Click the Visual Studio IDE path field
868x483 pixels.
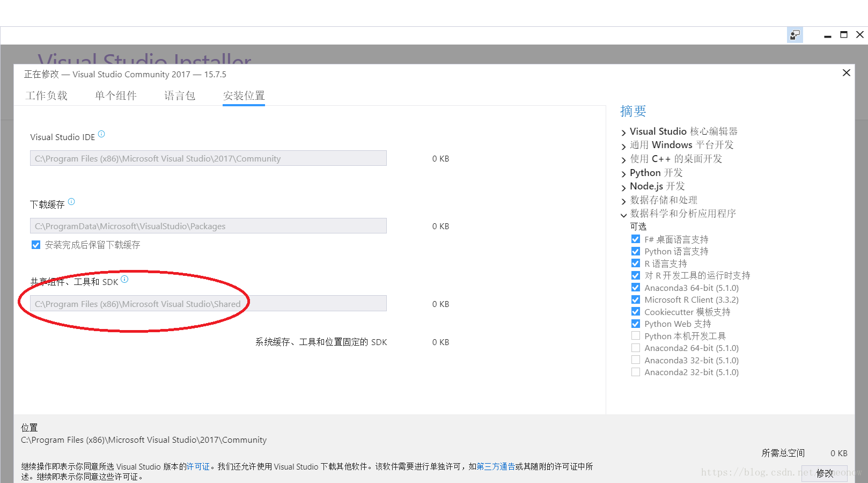pyautogui.click(x=208, y=158)
